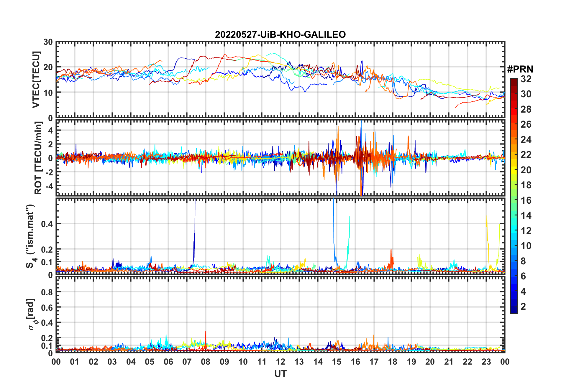Image resolution: width=561 pixels, height=392 pixels.
Task: Click the x-axis tick label 18
Action: click(393, 362)
